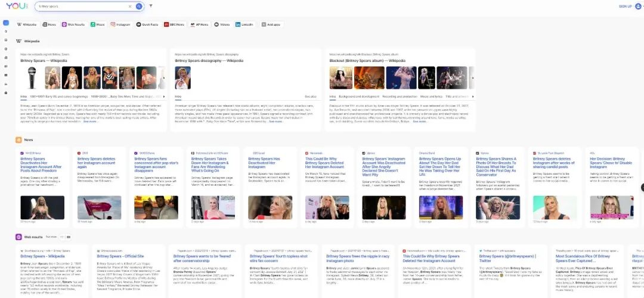Viewport: 644px width, 298px height.
Task: Select the LinkedIn app chip
Action: (245, 24)
